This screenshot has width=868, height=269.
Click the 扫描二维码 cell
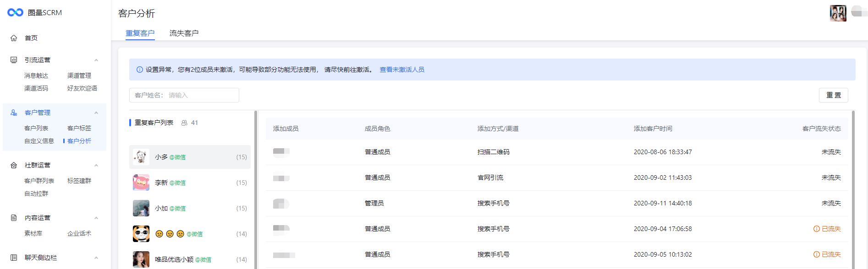point(494,152)
